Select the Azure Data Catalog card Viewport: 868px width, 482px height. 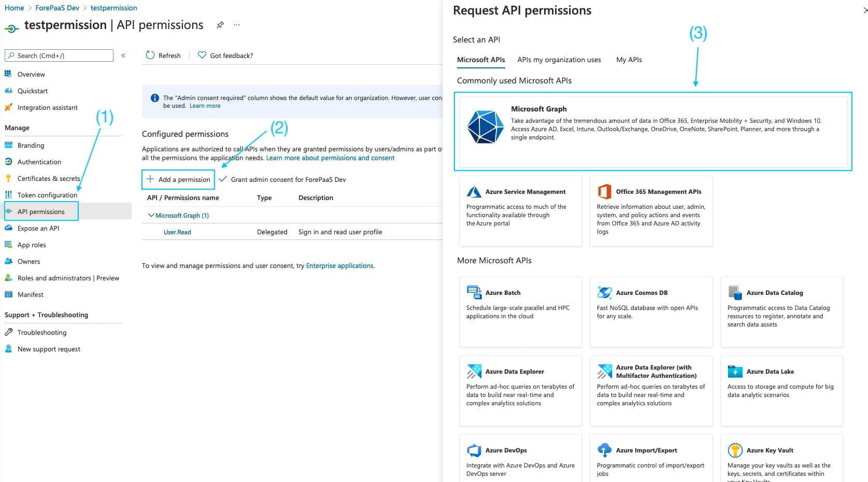tap(781, 311)
